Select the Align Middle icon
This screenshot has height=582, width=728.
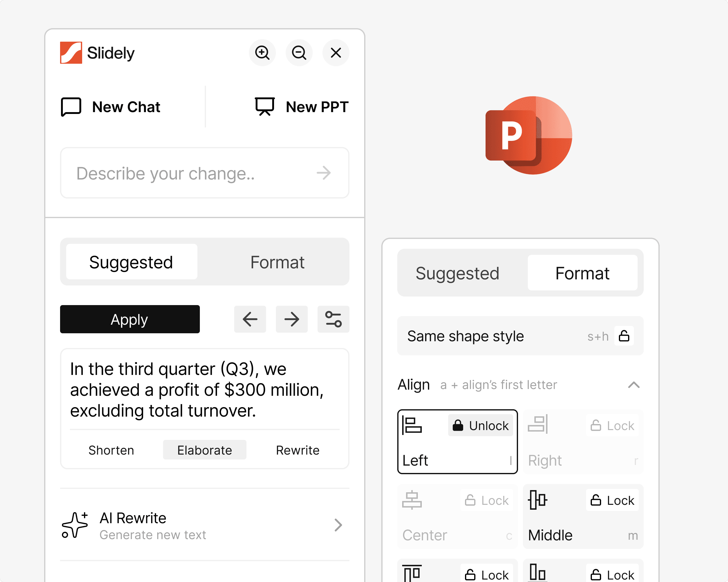(x=537, y=500)
